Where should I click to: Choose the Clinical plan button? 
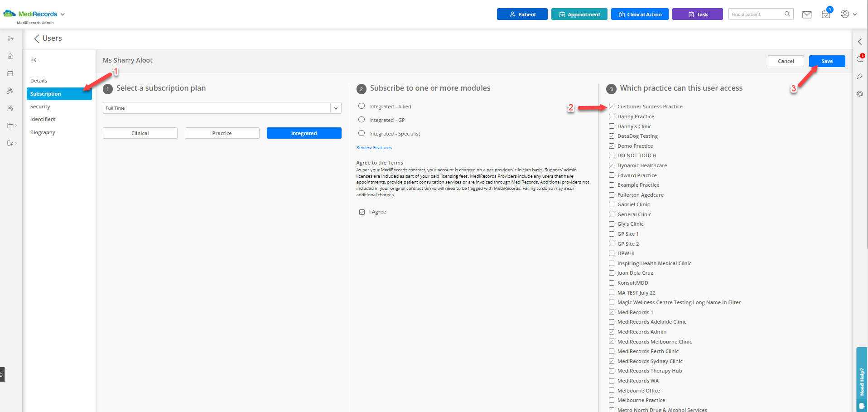point(140,133)
